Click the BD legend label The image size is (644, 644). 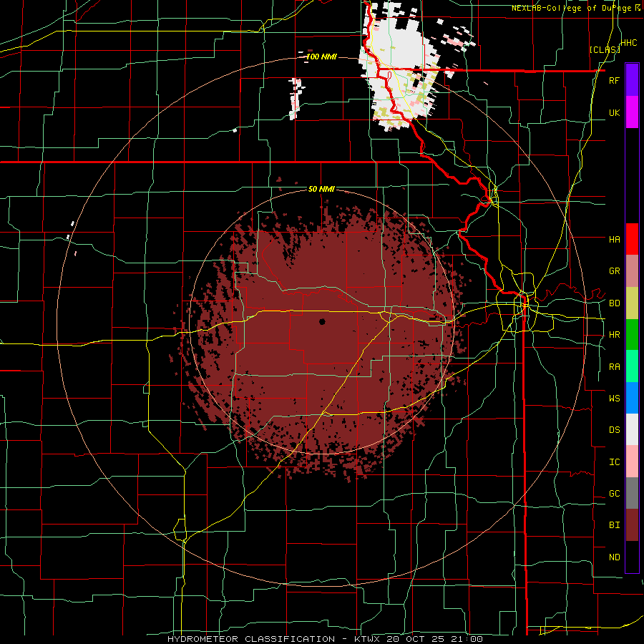tap(614, 303)
